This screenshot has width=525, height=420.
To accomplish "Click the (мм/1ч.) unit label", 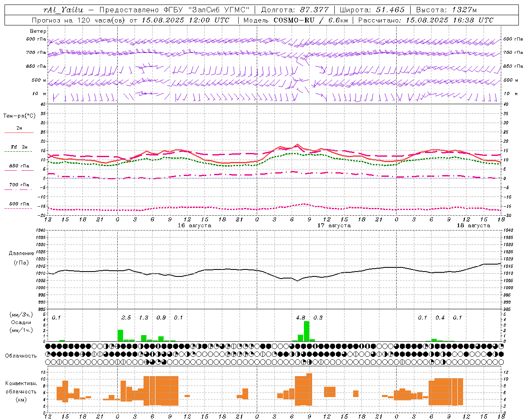I will (x=21, y=330).
